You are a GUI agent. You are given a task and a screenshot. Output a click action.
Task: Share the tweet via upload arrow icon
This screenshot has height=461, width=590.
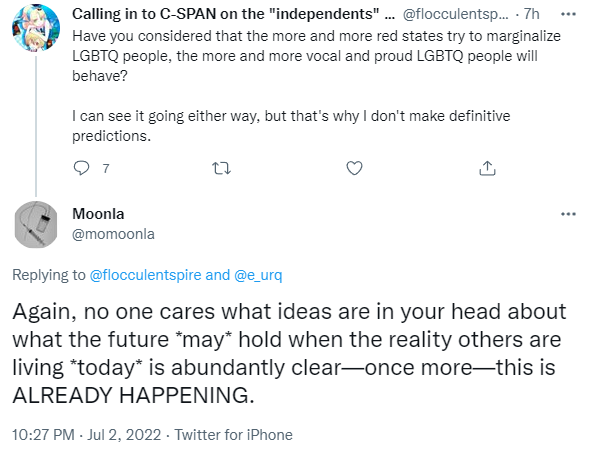[x=487, y=168]
